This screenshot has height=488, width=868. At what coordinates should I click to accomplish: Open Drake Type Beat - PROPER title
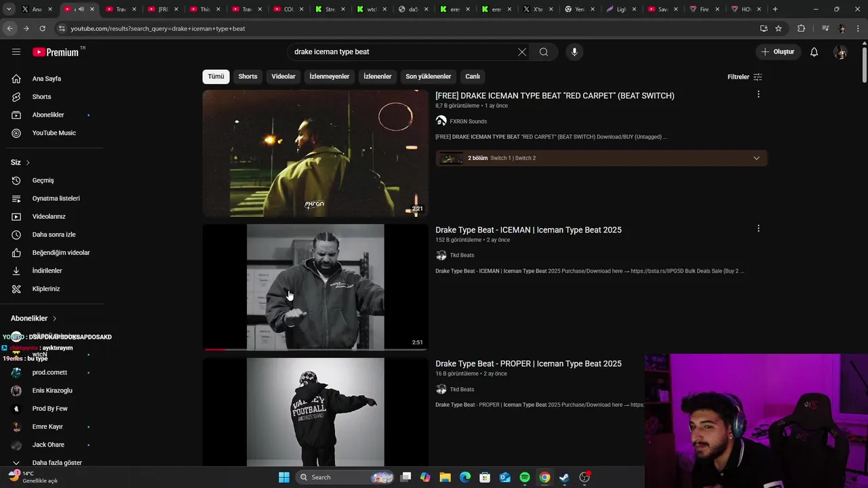(528, 364)
